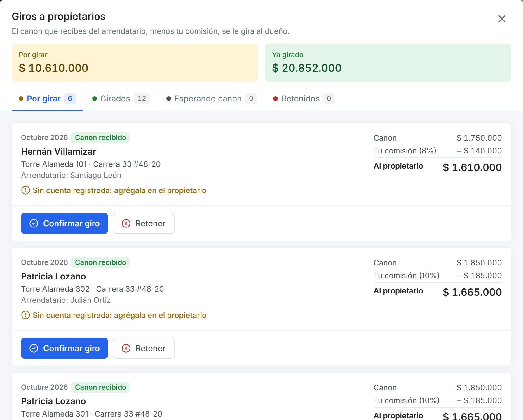The width and height of the screenshot is (523, 420).
Task: Click the address Torre Alameda 101 · Carrera 33 #48-20
Action: click(91, 164)
